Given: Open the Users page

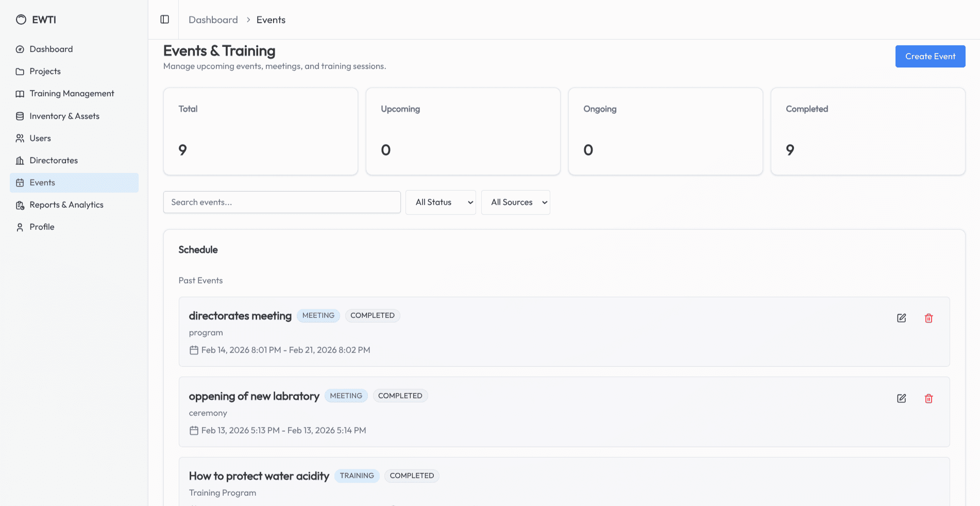Looking at the screenshot, I should pyautogui.click(x=40, y=138).
